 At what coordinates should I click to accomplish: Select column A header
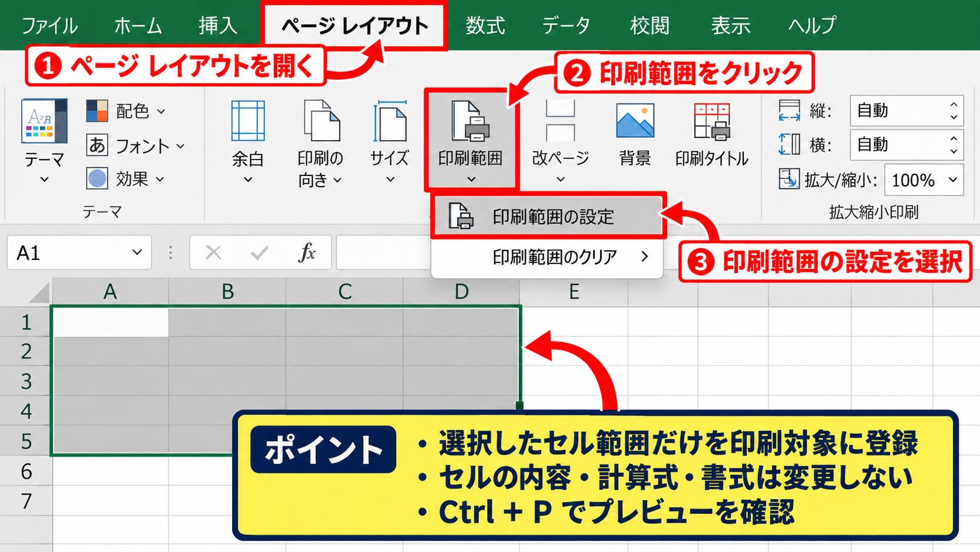tap(110, 292)
